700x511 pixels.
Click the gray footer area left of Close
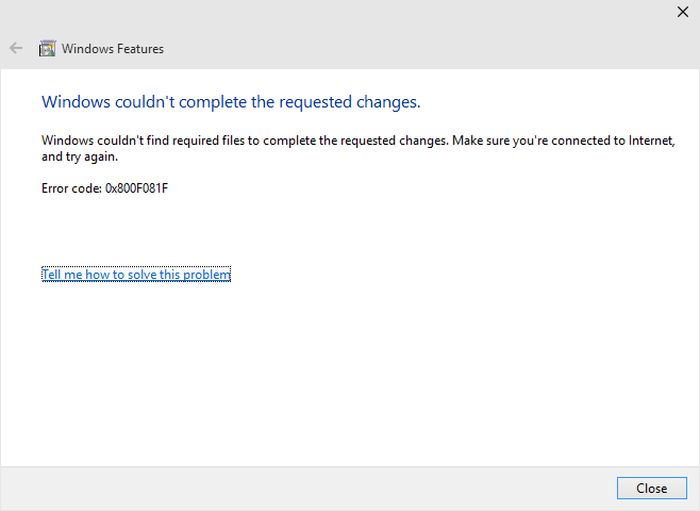point(300,488)
